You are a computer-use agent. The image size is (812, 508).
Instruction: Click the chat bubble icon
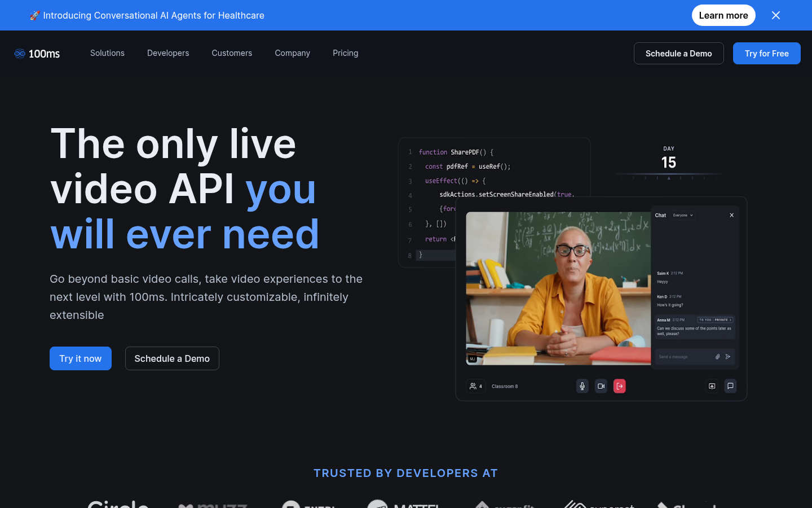[730, 386]
